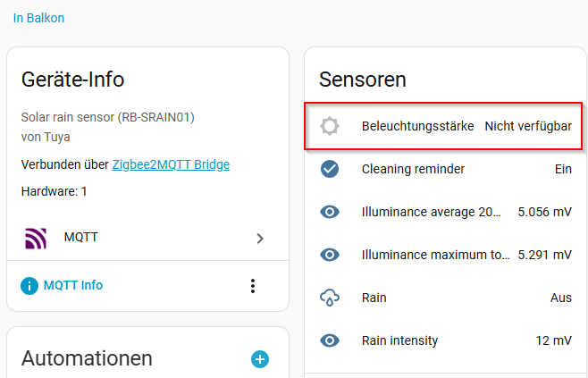Image resolution: width=588 pixels, height=378 pixels.
Task: Add a new automation with plus icon
Action: pos(260,359)
